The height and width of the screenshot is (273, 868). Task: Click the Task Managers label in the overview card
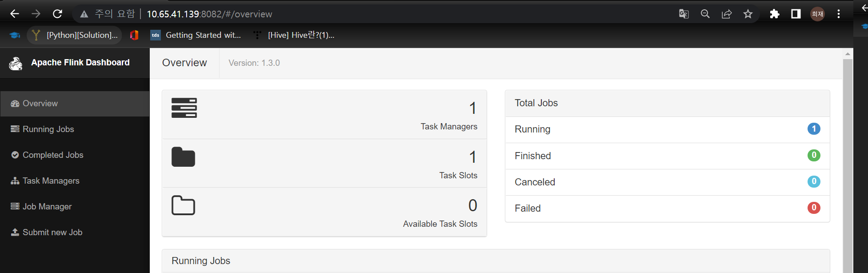(x=449, y=127)
